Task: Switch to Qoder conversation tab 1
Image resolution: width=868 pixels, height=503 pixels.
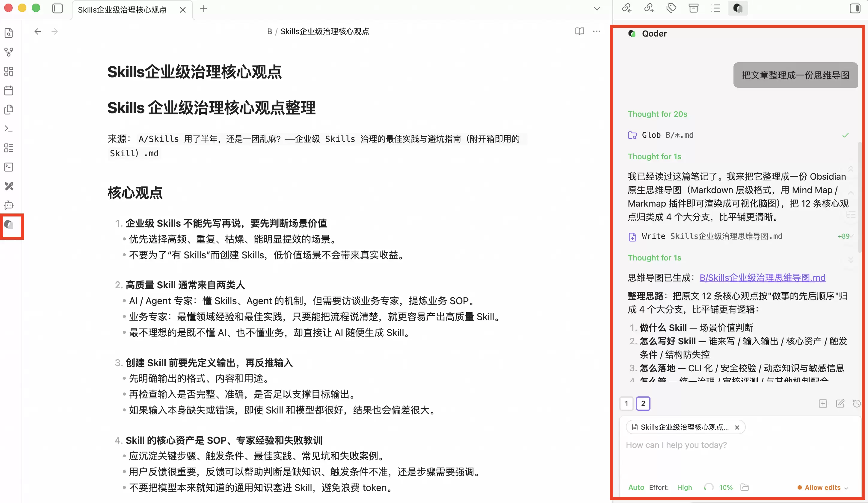Action: [x=626, y=404]
